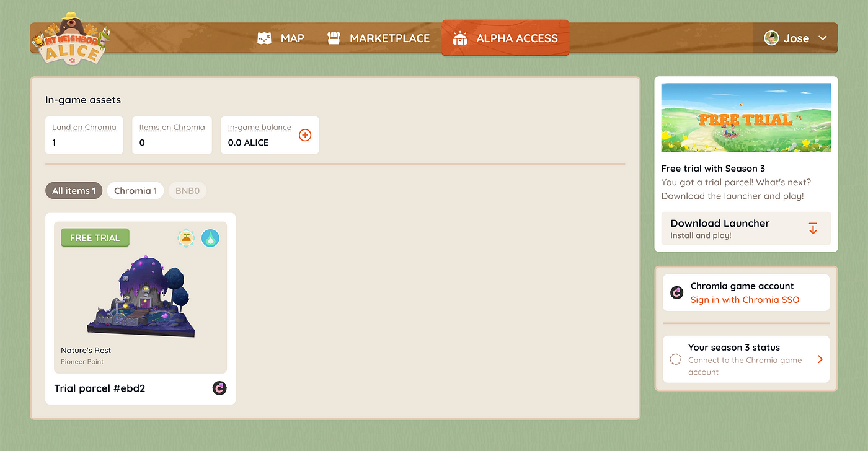Open the Map tab

pos(281,38)
